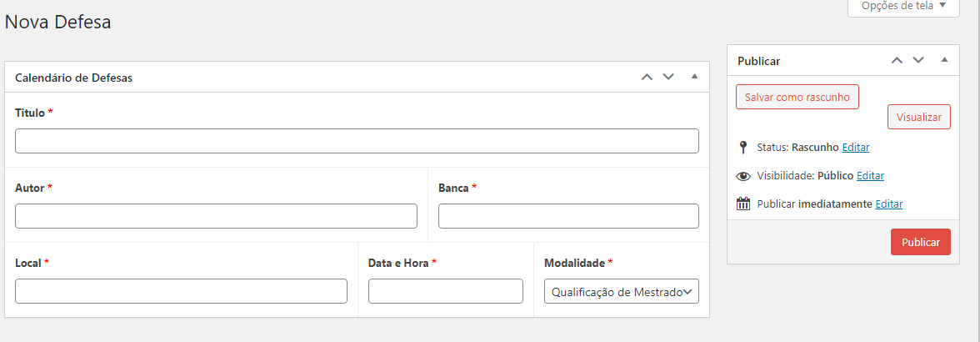The image size is (980, 342).
Task: Move Publicar panel down
Action: click(918, 60)
